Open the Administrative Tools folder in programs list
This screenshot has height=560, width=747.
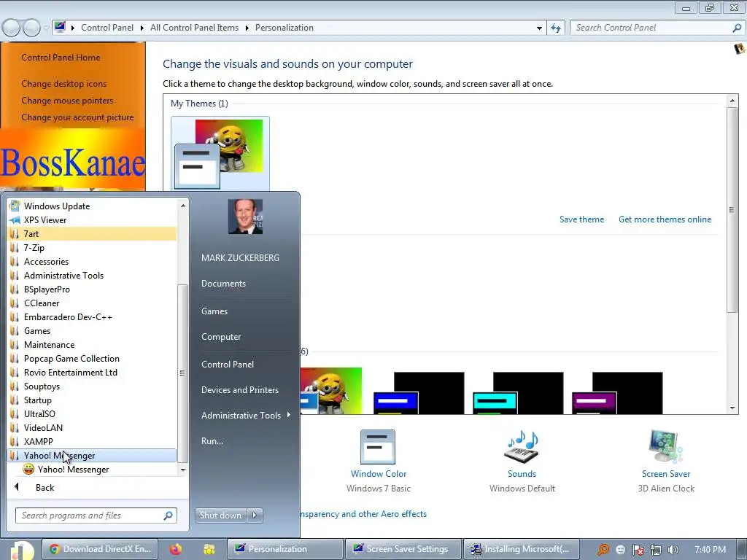[x=92, y=275]
